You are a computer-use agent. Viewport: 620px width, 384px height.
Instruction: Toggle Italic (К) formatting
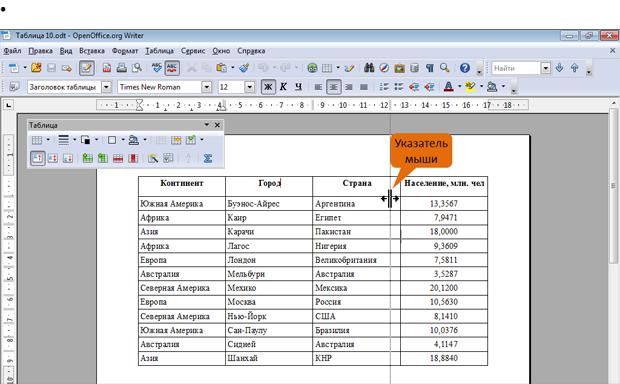point(283,87)
